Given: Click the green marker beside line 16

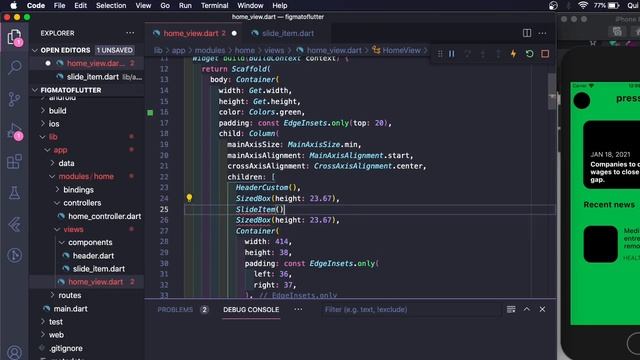Looking at the screenshot, I should pos(150,112).
